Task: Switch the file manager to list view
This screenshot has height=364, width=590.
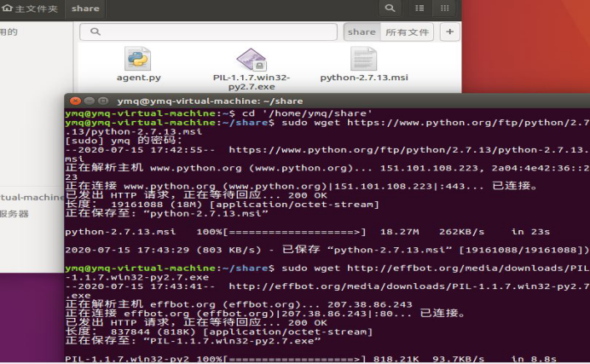Action: [x=419, y=9]
